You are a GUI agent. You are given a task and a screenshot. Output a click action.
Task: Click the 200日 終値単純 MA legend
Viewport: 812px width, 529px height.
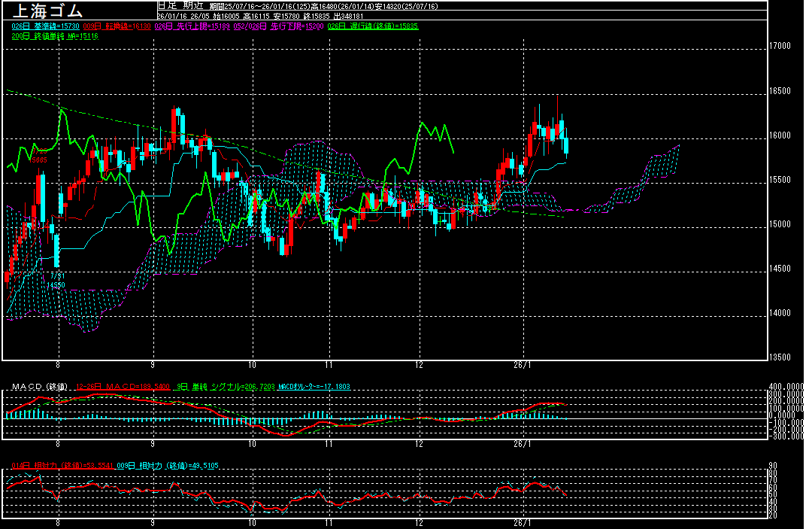55,35
